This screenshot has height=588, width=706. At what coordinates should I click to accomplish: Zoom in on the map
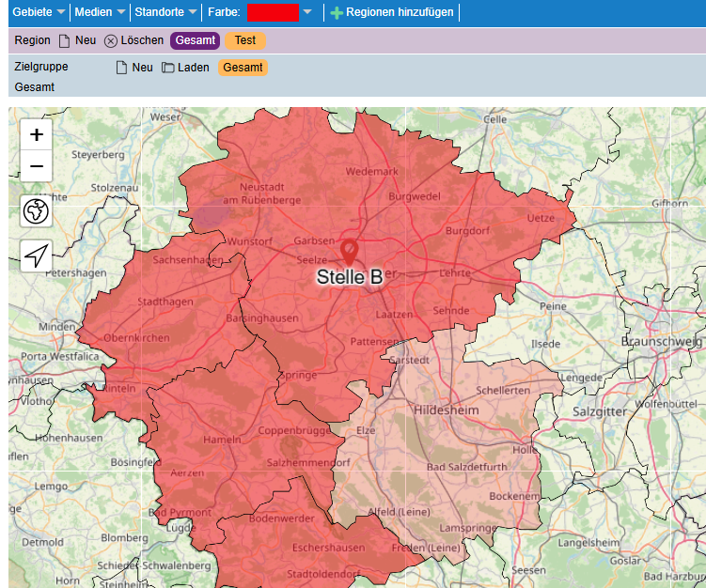point(37,135)
